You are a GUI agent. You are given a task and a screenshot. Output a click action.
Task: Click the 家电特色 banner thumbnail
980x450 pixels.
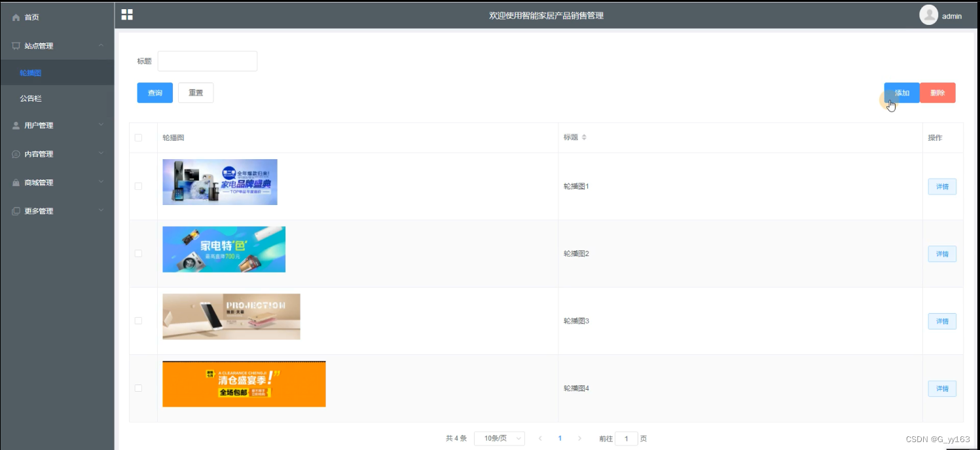(x=224, y=250)
